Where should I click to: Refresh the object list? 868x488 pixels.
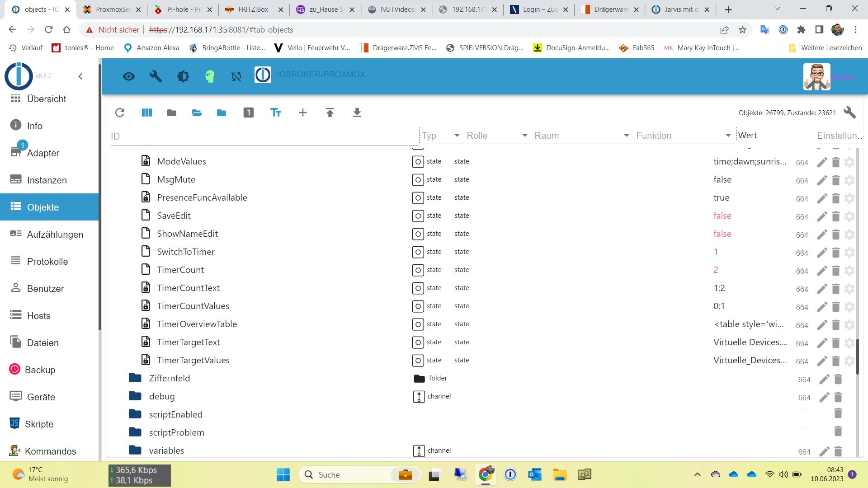click(120, 113)
